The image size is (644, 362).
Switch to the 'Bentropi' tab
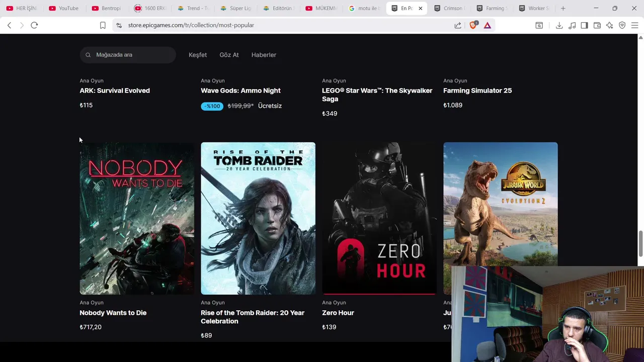(107, 8)
